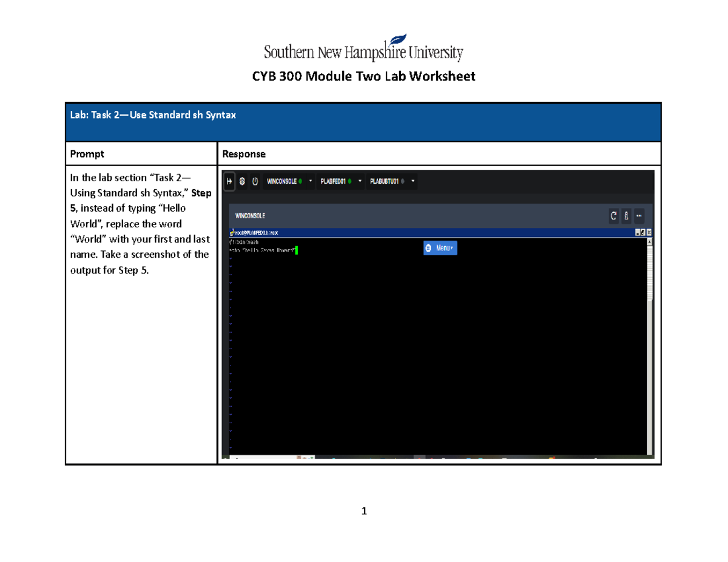
Task: Expand the PLABUBTU01 dropdown arrow
Action: 413,181
